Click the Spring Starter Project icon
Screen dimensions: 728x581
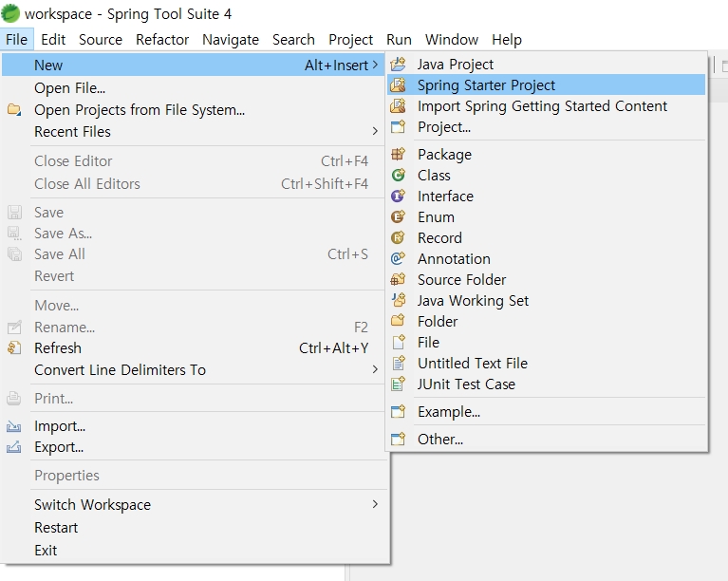(x=398, y=85)
